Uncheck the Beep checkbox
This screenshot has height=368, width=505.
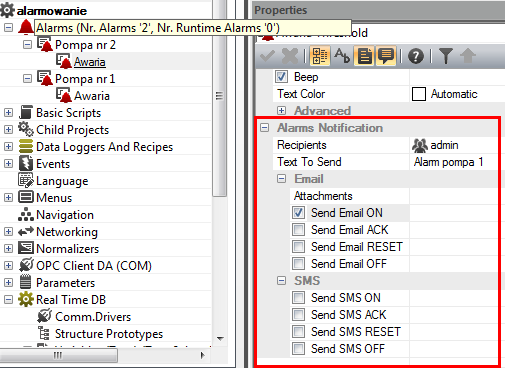point(281,77)
